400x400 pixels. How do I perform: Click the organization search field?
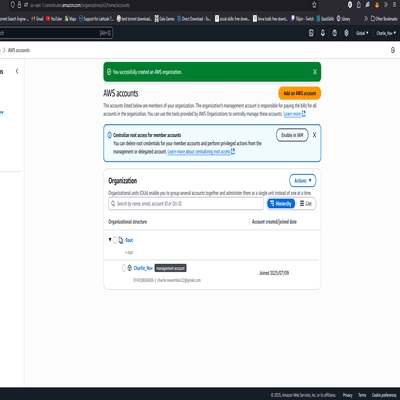[x=186, y=203]
